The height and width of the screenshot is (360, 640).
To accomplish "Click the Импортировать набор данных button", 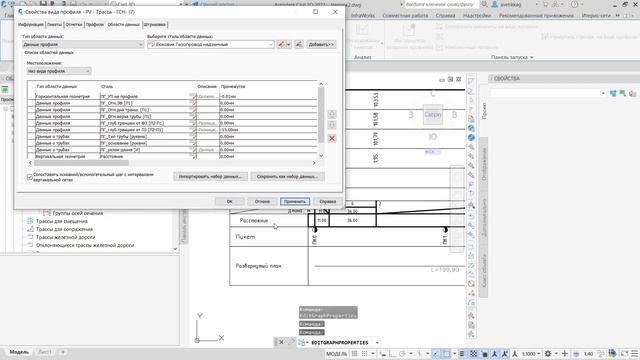I will (210, 176).
